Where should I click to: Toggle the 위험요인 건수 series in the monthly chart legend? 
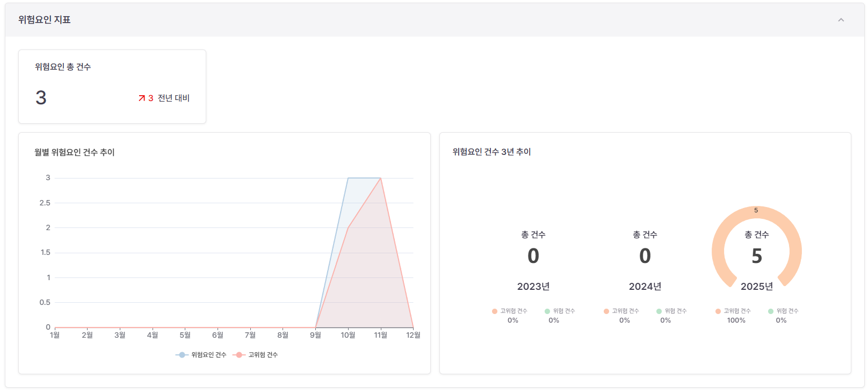(201, 355)
